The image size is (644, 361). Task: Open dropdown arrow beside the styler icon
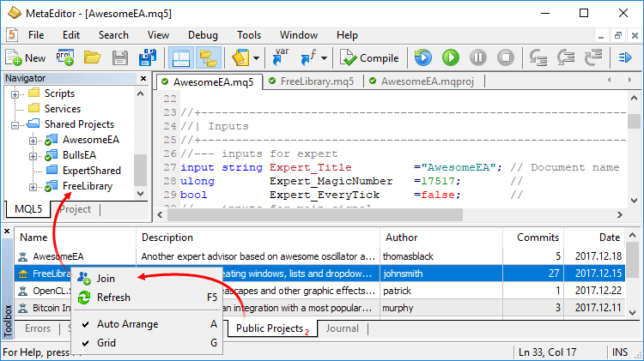click(x=256, y=58)
